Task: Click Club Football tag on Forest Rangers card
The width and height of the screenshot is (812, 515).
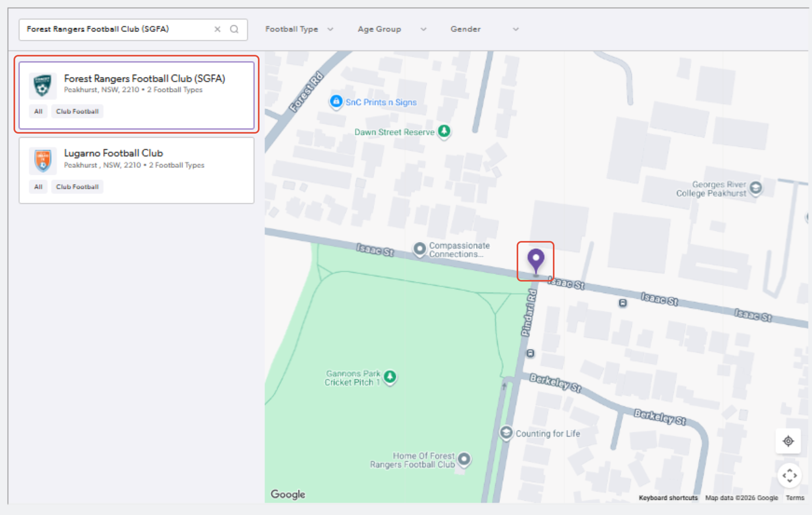Action: point(77,111)
